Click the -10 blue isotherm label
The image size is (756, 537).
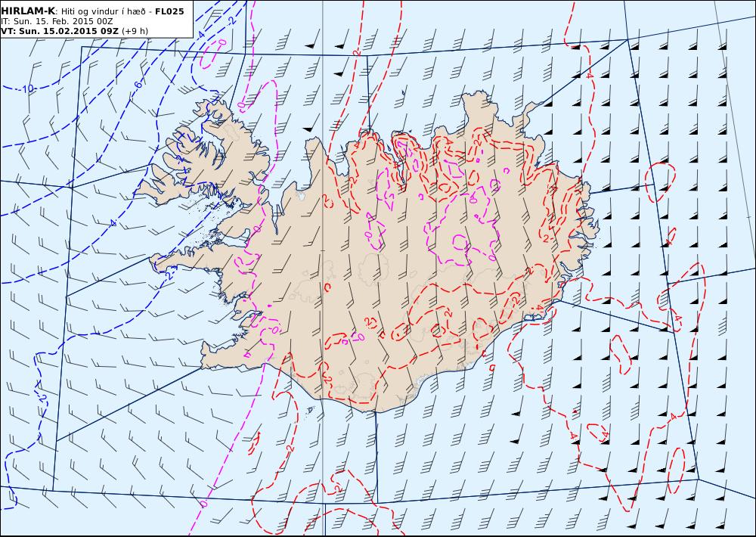[x=27, y=88]
